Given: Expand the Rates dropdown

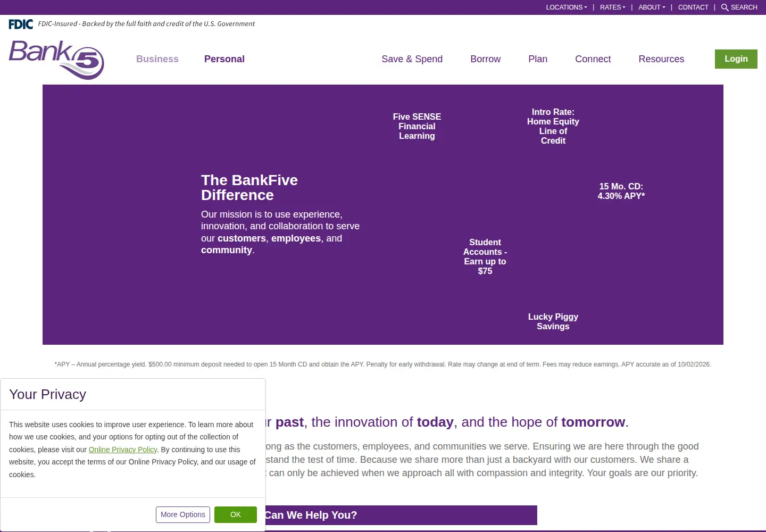Looking at the screenshot, I should coord(613,7).
